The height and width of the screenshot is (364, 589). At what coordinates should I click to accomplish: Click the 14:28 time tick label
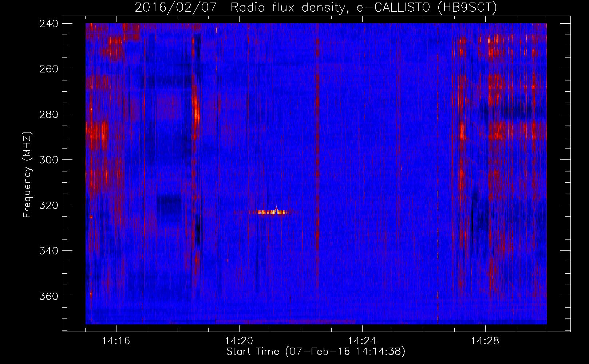click(x=485, y=341)
